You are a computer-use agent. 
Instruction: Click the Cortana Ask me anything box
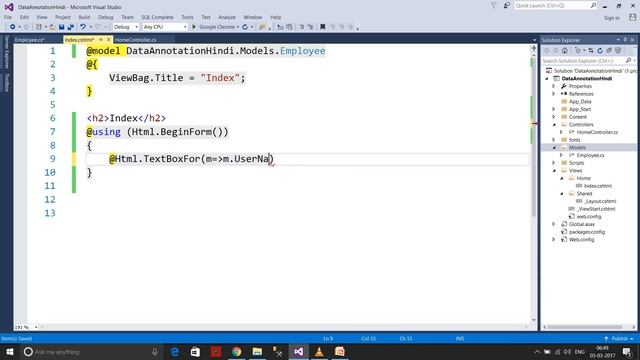click(x=91, y=351)
